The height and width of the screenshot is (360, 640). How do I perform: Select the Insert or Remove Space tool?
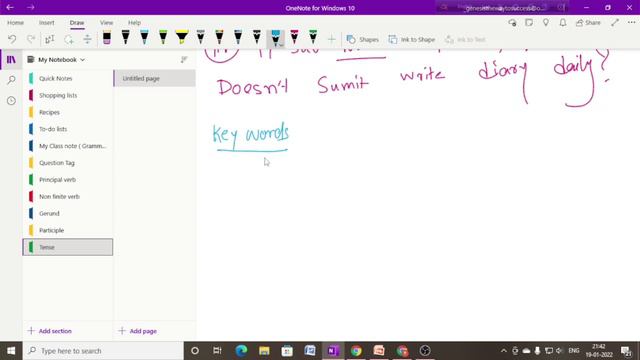[87, 39]
